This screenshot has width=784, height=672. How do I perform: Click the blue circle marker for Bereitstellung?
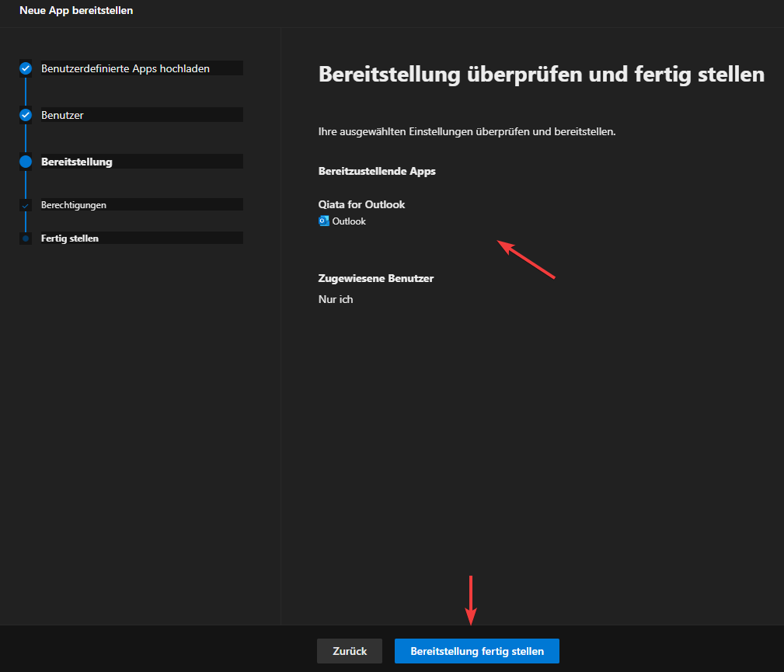[x=26, y=162]
